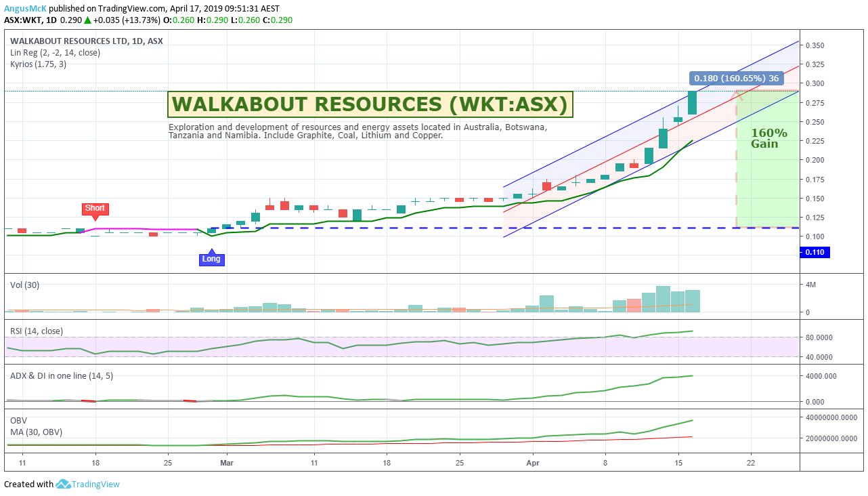Click the WALKABOUT RESOURCES (WKT:ASX) title box

[370, 104]
